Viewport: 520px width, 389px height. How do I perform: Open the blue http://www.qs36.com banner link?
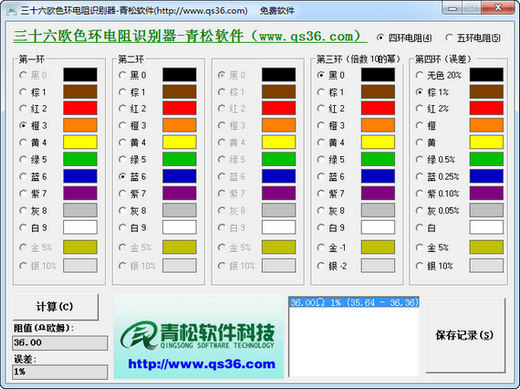tap(202, 364)
